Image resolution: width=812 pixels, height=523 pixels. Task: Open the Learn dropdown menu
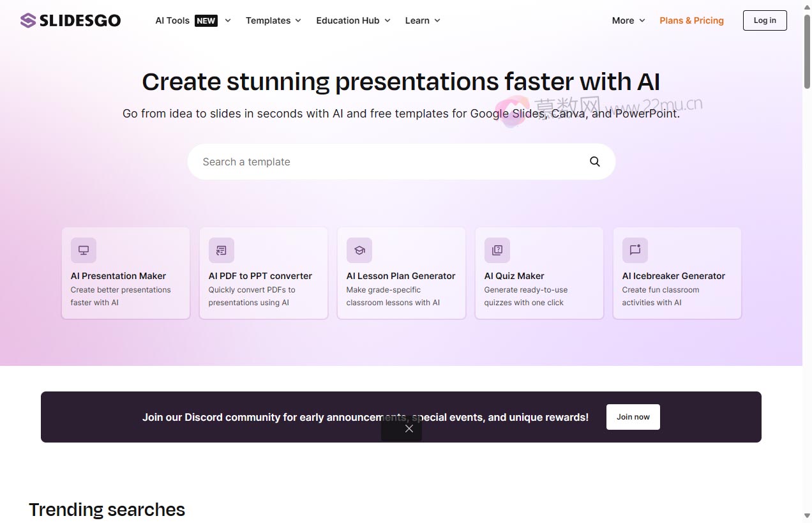coord(423,20)
